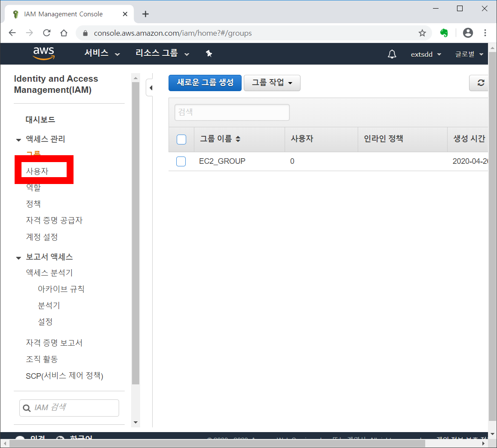The width and height of the screenshot is (497, 448).
Task: Click the browser back arrow
Action: 12,33
